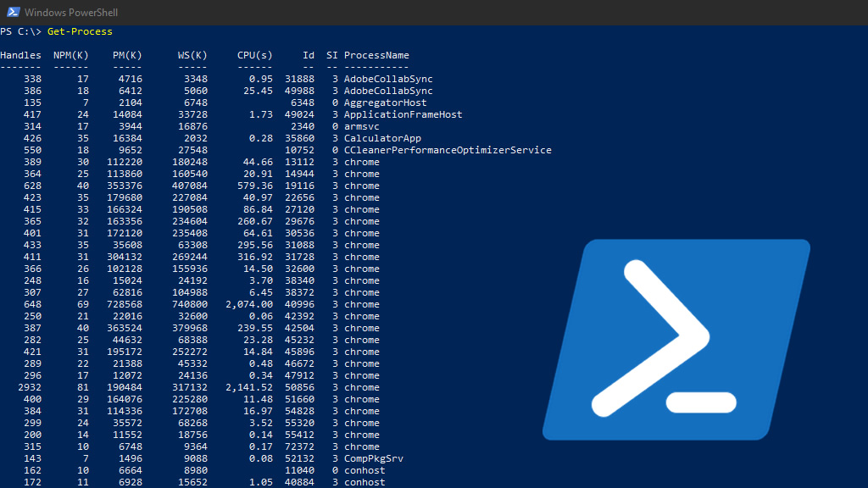Click the WS(K) value 407084
Screen dimensions: 868x488
coord(190,186)
